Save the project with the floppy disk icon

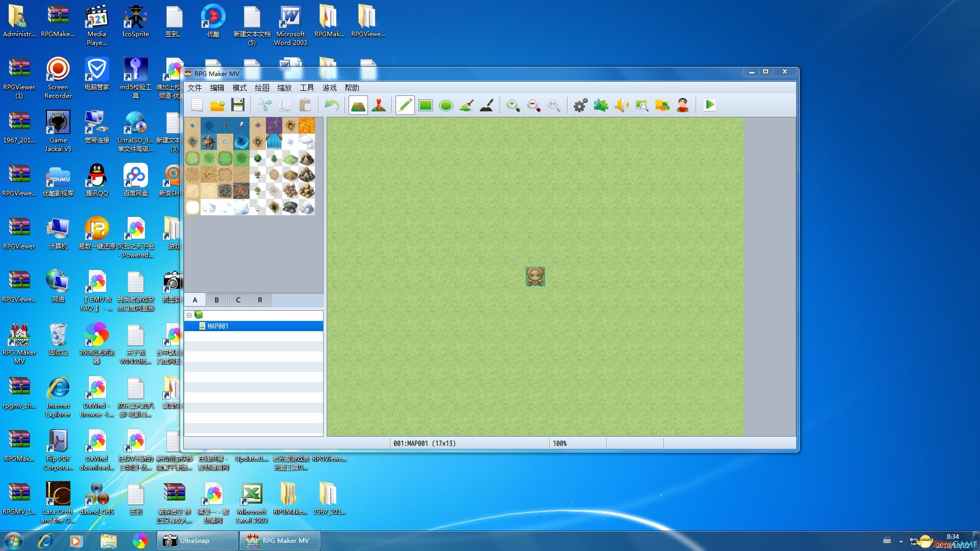click(x=238, y=105)
